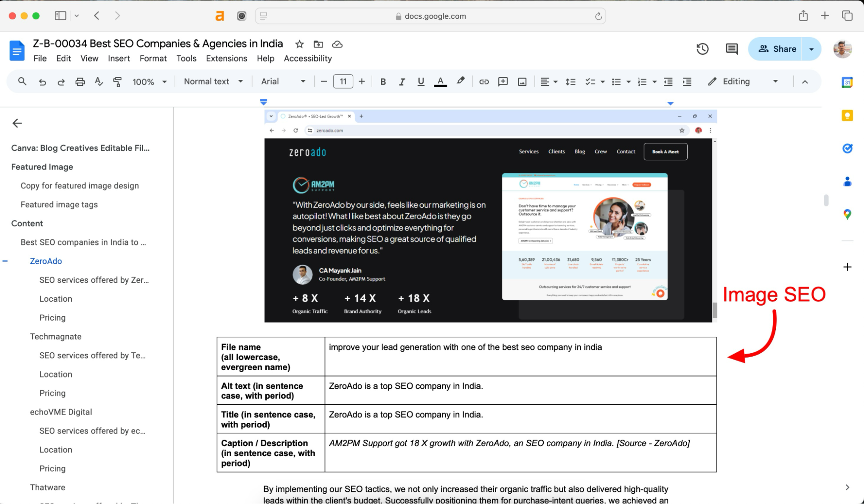Click the Share button

pyautogui.click(x=776, y=49)
